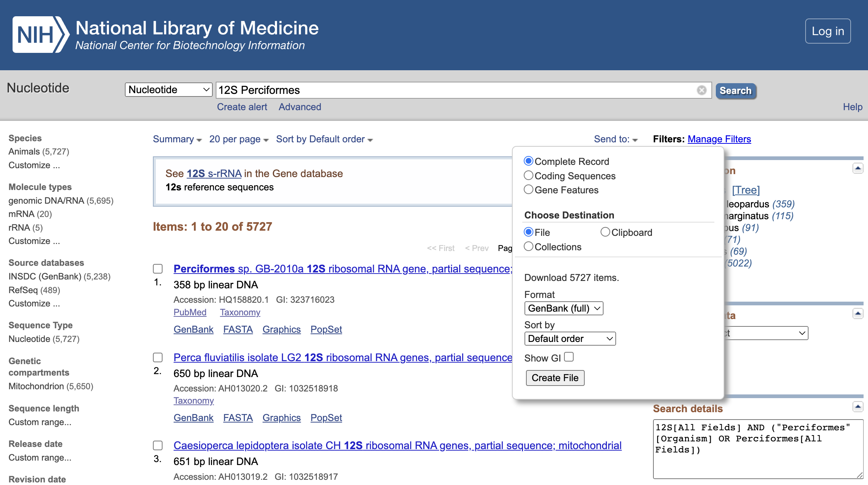868x485 pixels.
Task: Click the NIH logo icon
Action: [41, 35]
